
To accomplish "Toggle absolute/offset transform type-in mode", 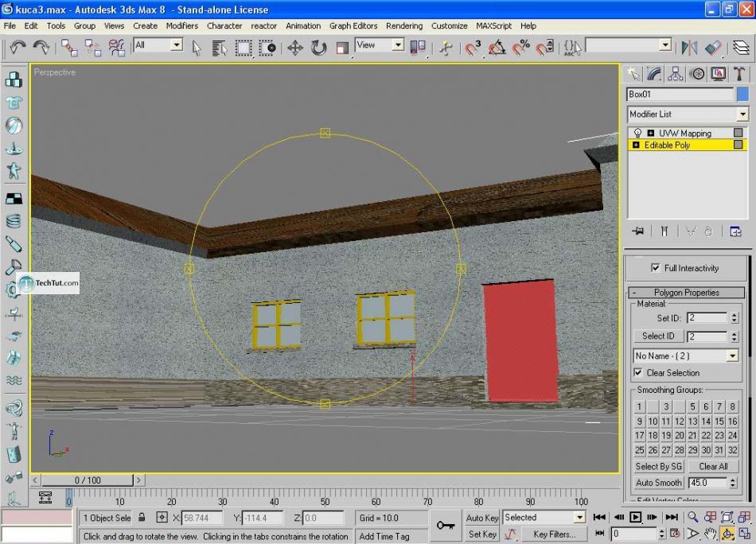I will tap(162, 518).
